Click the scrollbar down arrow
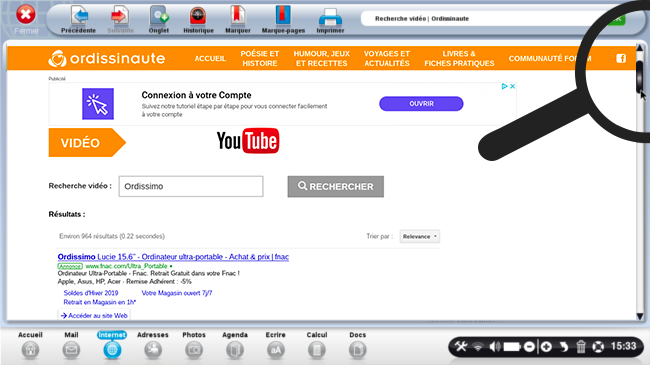 click(640, 316)
